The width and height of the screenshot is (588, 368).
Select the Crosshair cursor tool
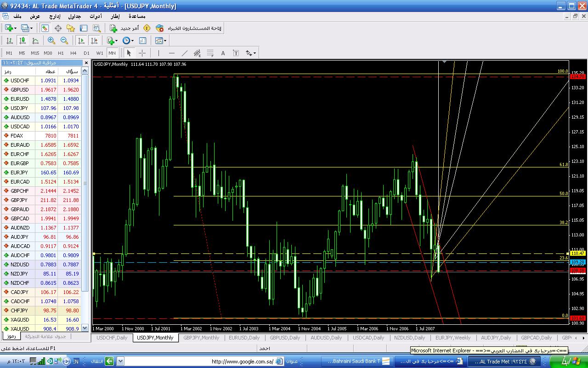142,53
